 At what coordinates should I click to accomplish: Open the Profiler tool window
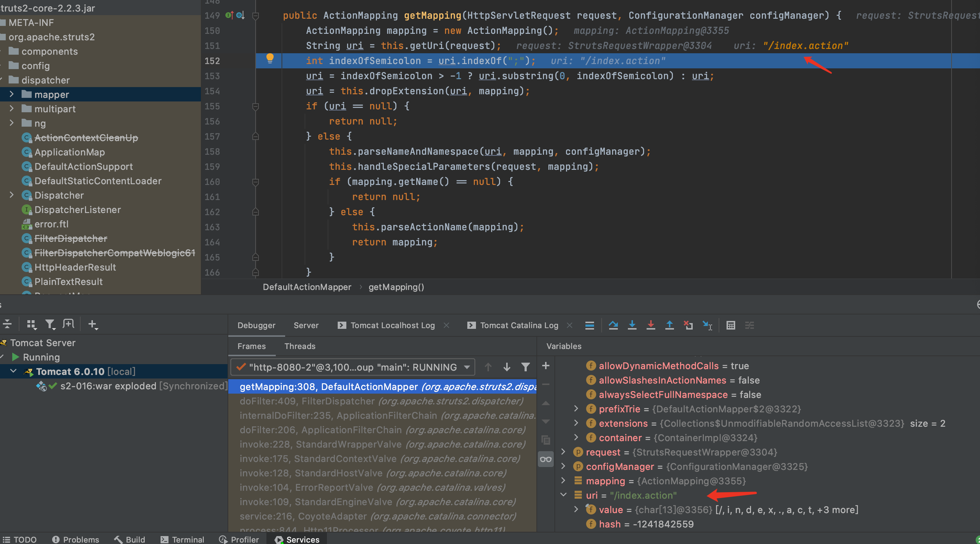click(x=239, y=539)
